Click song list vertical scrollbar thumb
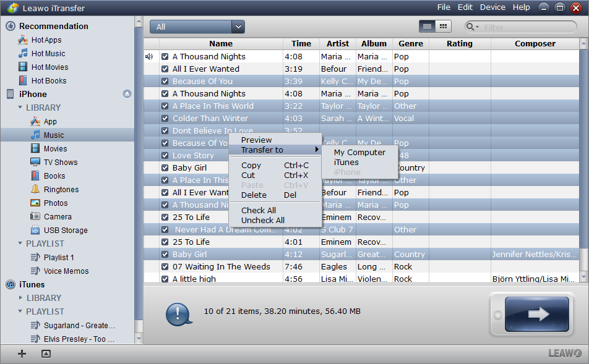The height and width of the screenshot is (364, 589). coord(583,148)
